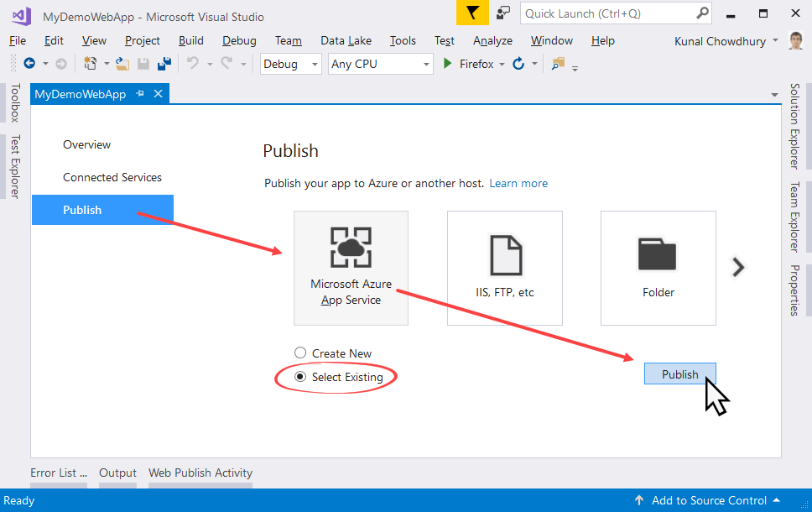The image size is (812, 512).
Task: Open the notifications filter flag icon
Action: point(472,13)
